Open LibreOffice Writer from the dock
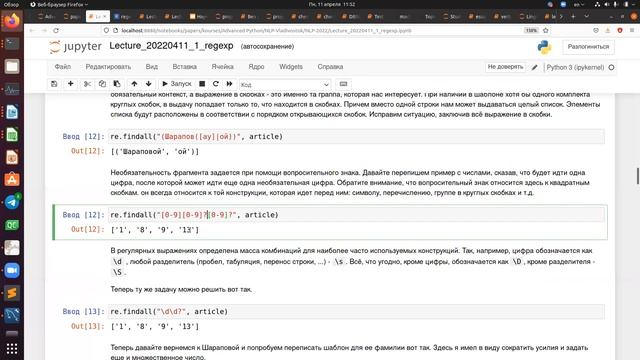The height and width of the screenshot is (360, 640). pos(12,112)
